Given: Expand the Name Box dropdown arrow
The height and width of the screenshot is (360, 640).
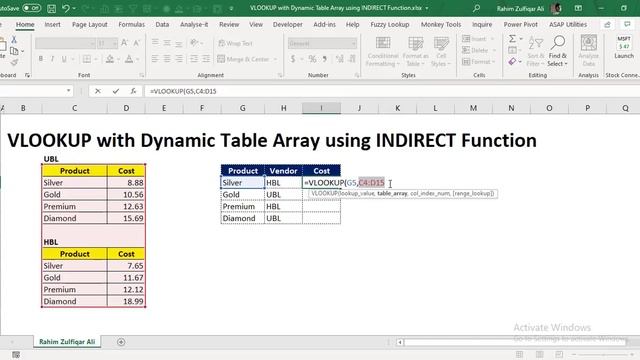Looking at the screenshot, I should point(68,91).
